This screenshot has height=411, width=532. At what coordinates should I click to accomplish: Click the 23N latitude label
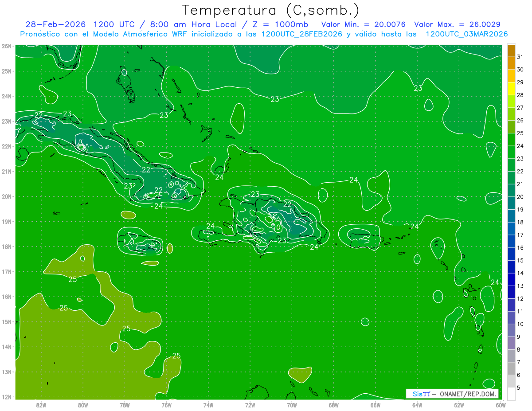[6, 121]
